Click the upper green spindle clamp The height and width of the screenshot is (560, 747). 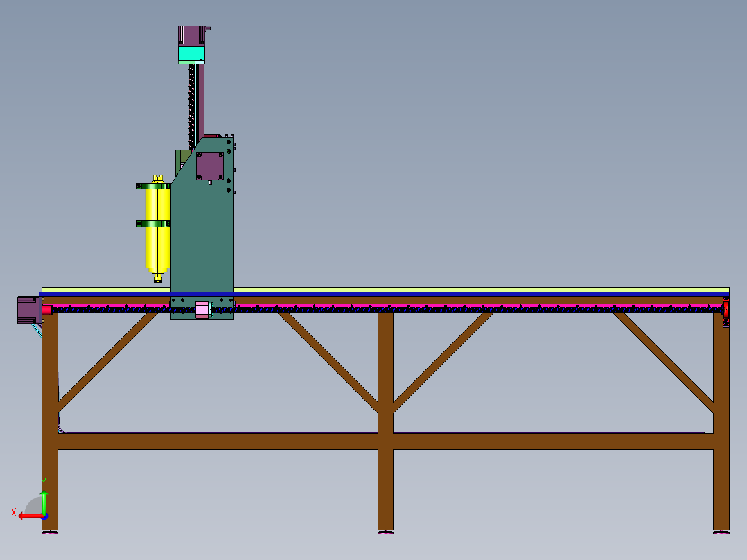coord(153,186)
